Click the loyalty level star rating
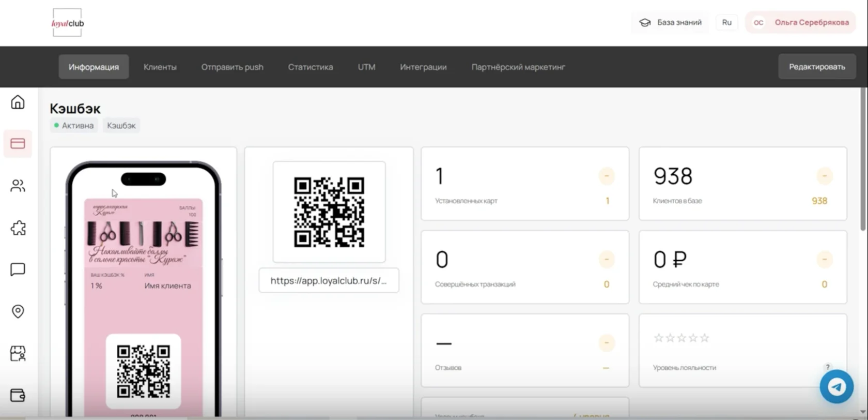The image size is (868, 420). pyautogui.click(x=681, y=338)
